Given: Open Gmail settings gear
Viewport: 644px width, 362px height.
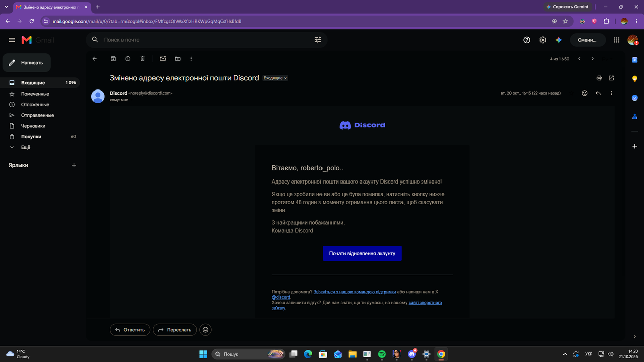Looking at the screenshot, I should (543, 40).
